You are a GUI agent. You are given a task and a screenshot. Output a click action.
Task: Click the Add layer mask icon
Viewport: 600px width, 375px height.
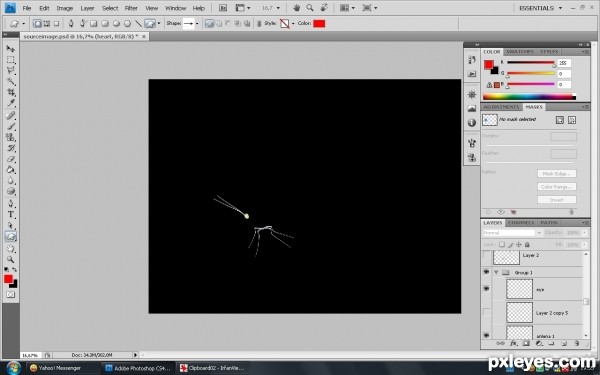click(526, 344)
